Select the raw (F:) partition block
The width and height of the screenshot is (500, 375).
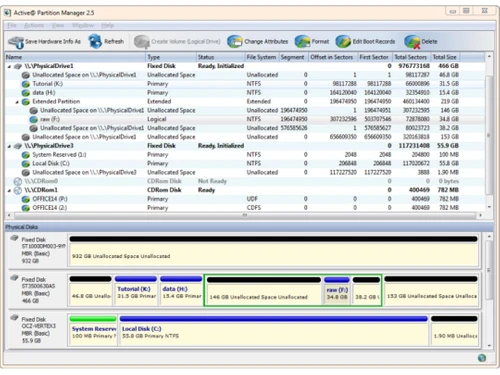click(337, 290)
